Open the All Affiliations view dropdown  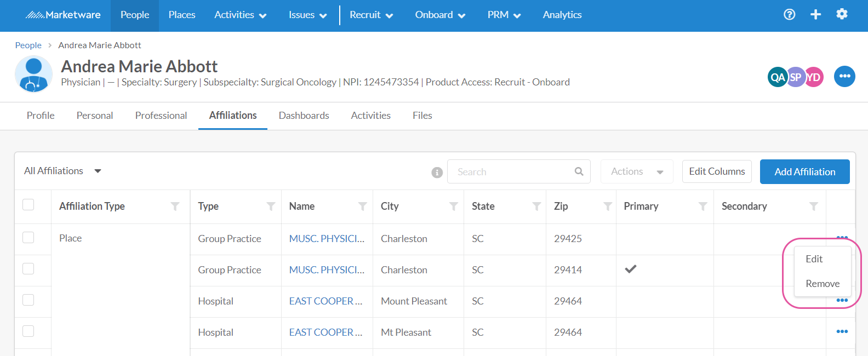tap(62, 171)
